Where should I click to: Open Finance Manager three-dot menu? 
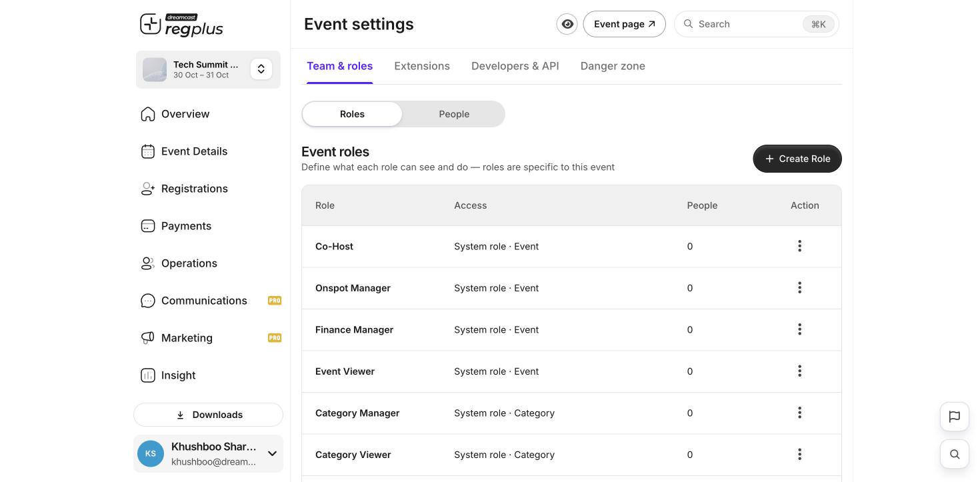click(799, 329)
